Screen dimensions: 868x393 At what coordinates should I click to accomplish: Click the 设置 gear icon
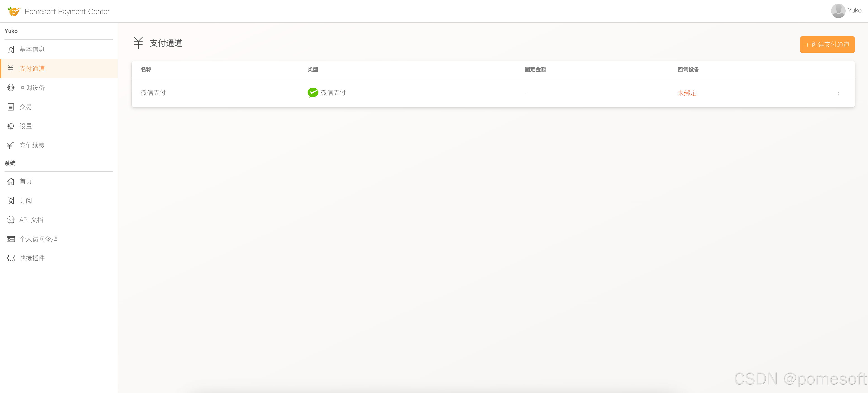[x=11, y=126]
